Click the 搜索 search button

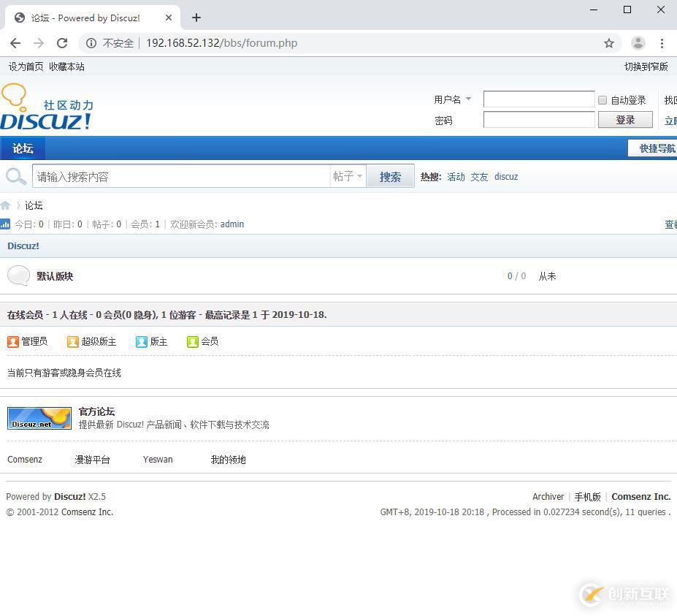(390, 177)
